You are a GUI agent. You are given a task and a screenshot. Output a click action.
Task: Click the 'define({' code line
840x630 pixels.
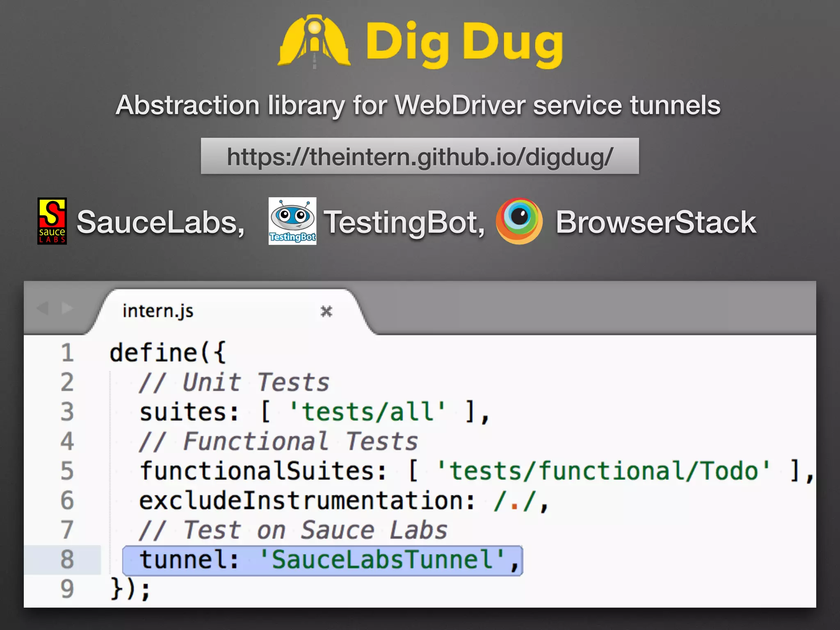168,353
